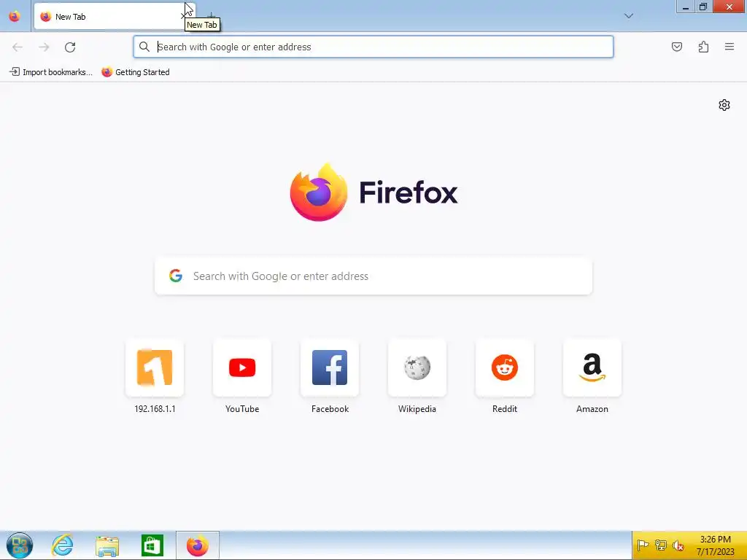Expand the list all tabs chevron
747x560 pixels.
tap(629, 16)
